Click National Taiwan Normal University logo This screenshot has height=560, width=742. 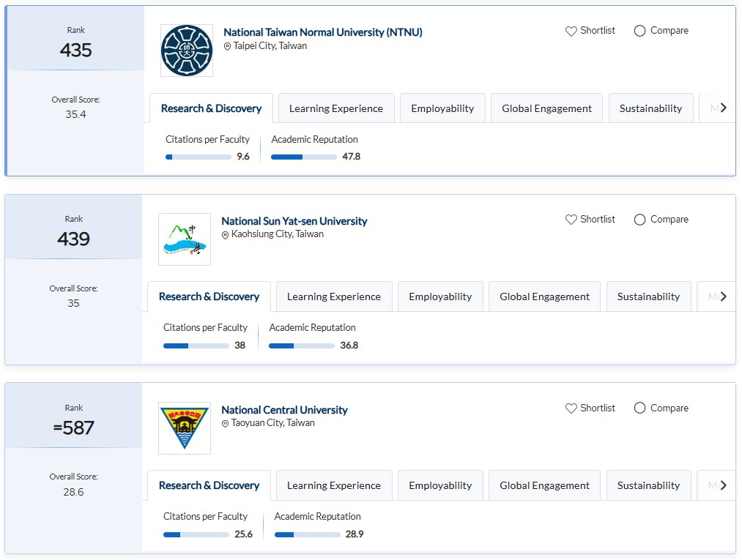[187, 51]
